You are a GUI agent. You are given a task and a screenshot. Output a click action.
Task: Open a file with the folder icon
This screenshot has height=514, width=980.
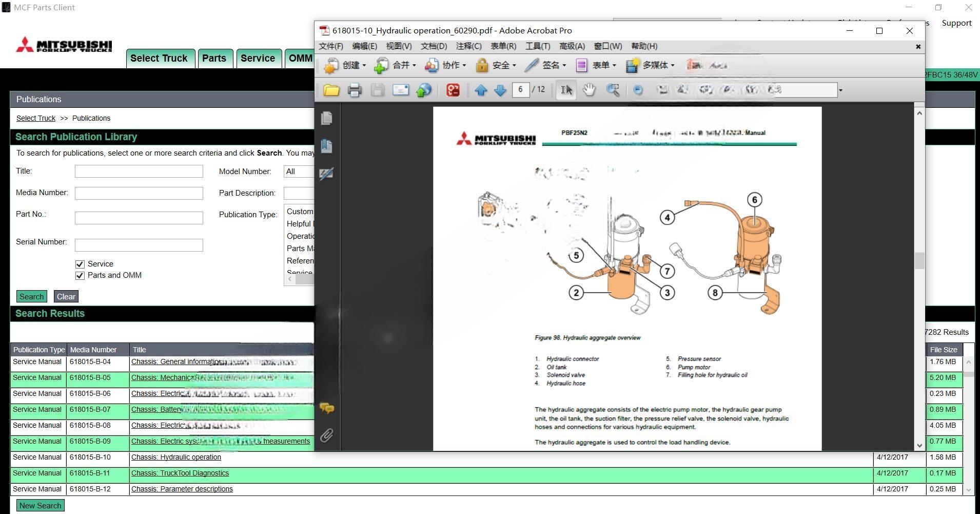point(331,90)
